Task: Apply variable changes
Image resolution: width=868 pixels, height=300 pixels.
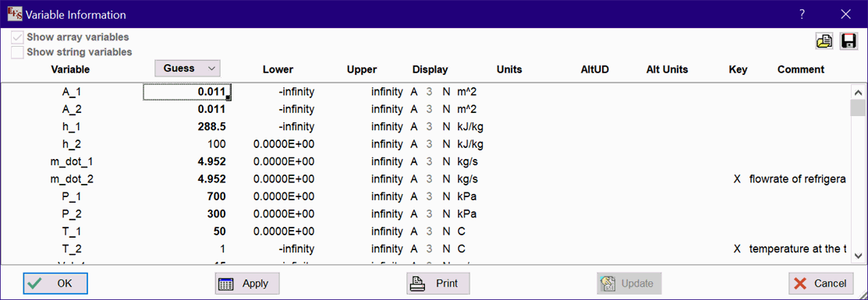Action: pos(247,284)
